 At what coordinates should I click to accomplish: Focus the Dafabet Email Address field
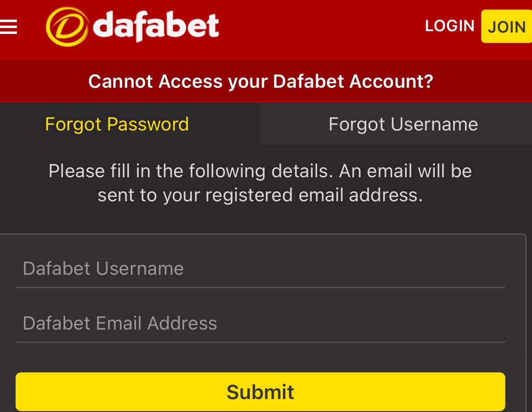pos(260,323)
